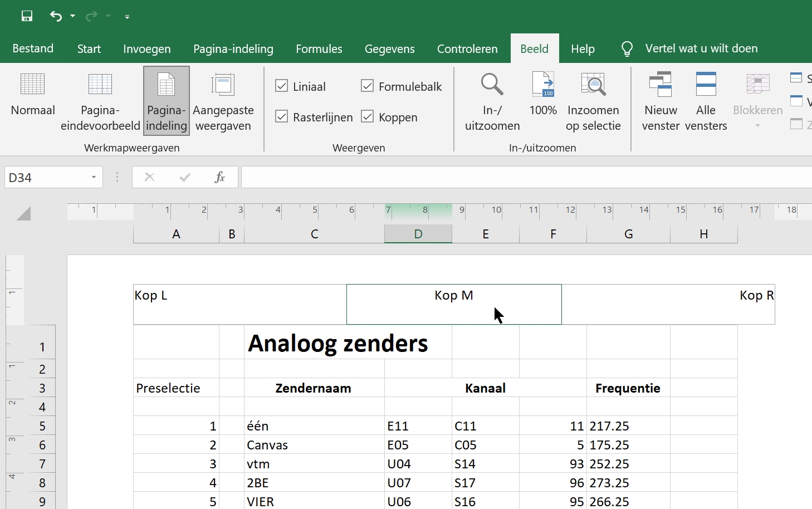
Task: Open a Nieuw venster
Action: [661, 100]
